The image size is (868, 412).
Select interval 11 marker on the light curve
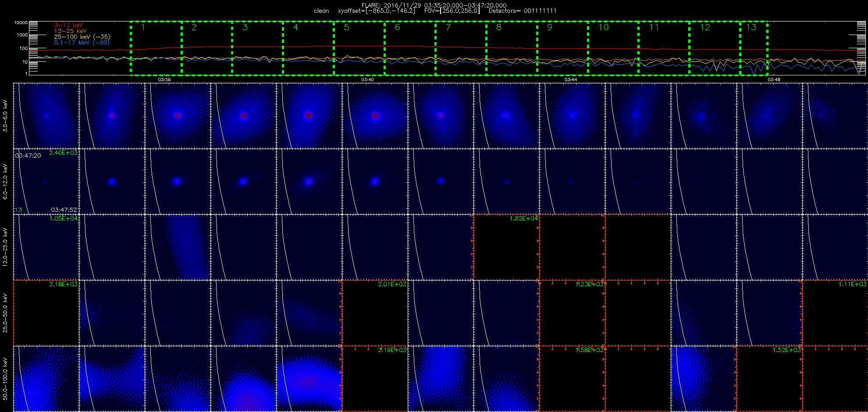tap(654, 27)
